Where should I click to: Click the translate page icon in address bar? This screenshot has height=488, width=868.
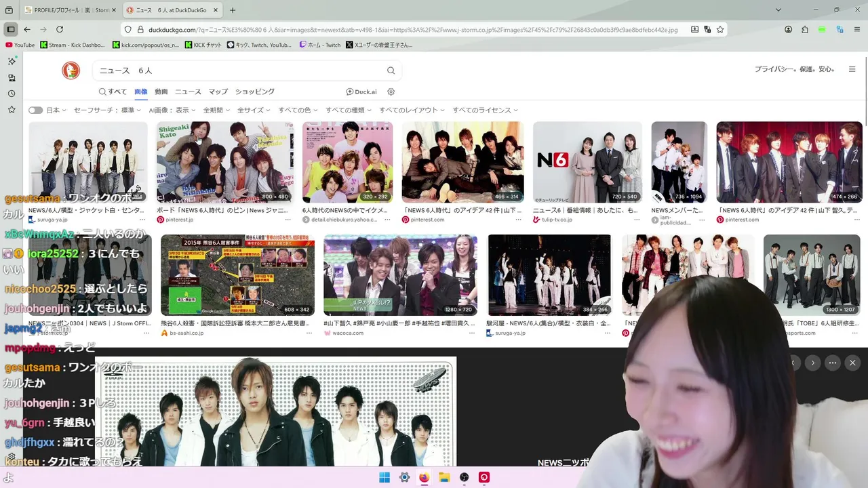(707, 29)
